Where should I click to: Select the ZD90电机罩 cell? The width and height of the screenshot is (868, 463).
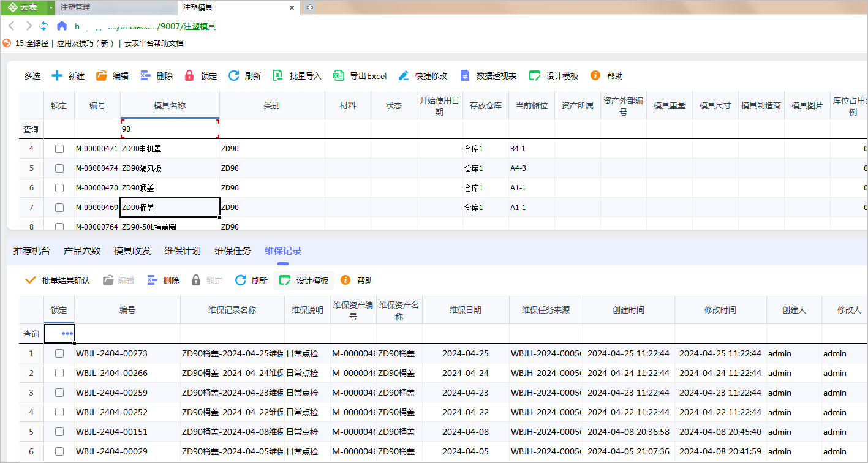tap(170, 149)
